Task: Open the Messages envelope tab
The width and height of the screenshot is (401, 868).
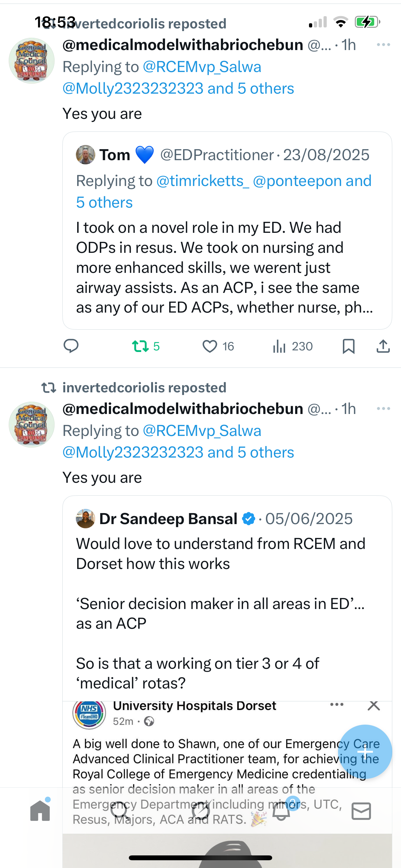Action: (x=361, y=811)
